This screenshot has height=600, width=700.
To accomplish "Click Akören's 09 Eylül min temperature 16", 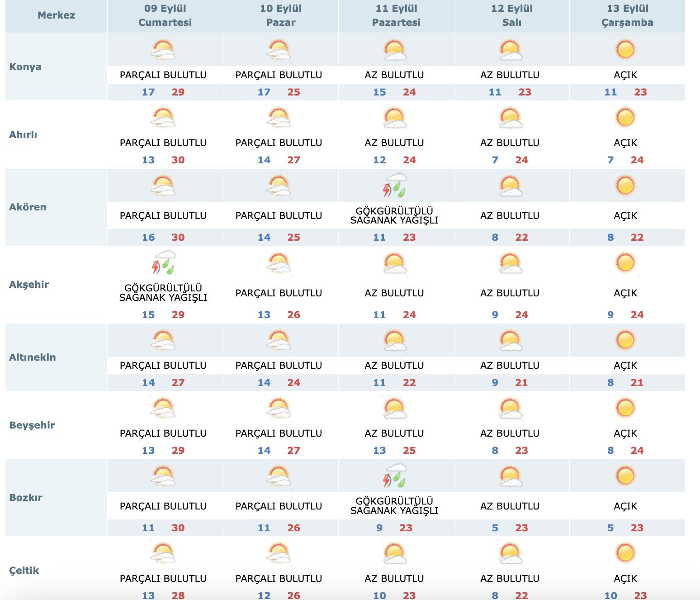I will tap(148, 237).
